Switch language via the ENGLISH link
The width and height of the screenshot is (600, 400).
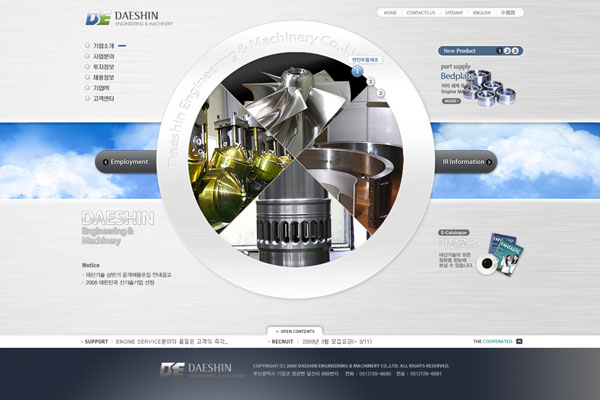(481, 13)
